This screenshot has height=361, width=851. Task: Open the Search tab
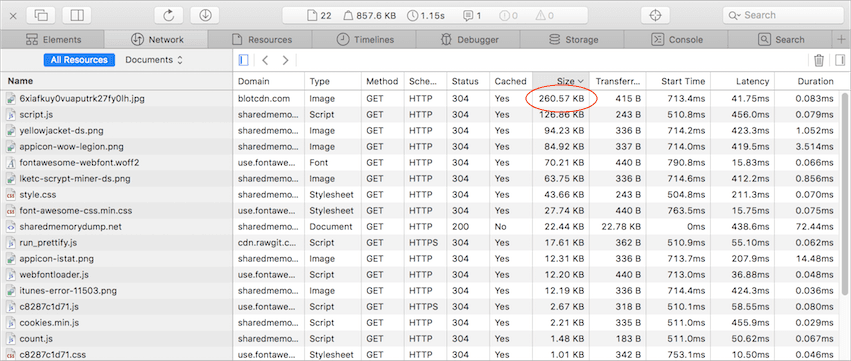click(780, 40)
